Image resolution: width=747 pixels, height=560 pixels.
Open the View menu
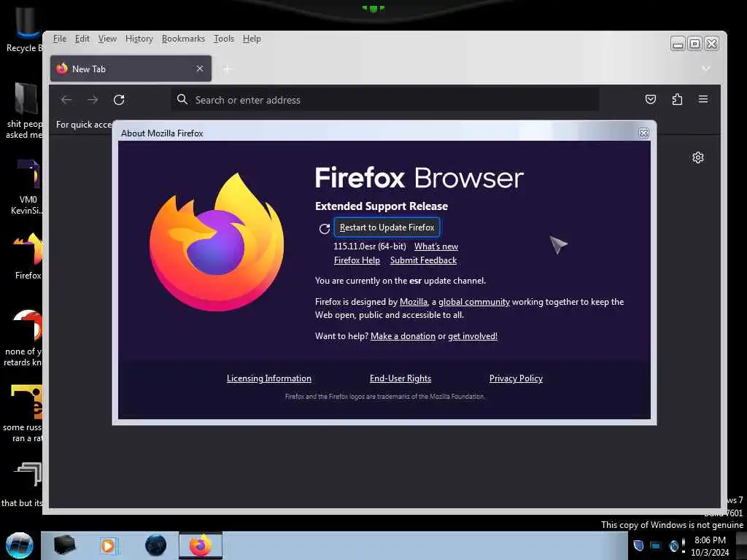click(x=107, y=39)
